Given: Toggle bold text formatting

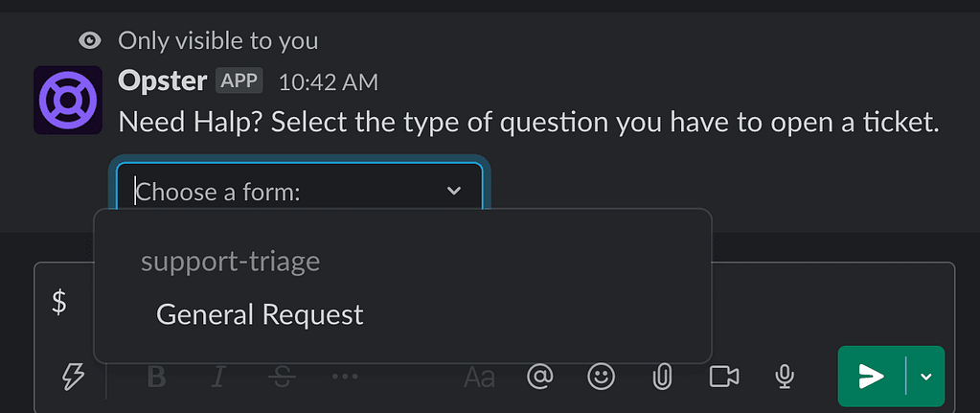Looking at the screenshot, I should point(157,377).
